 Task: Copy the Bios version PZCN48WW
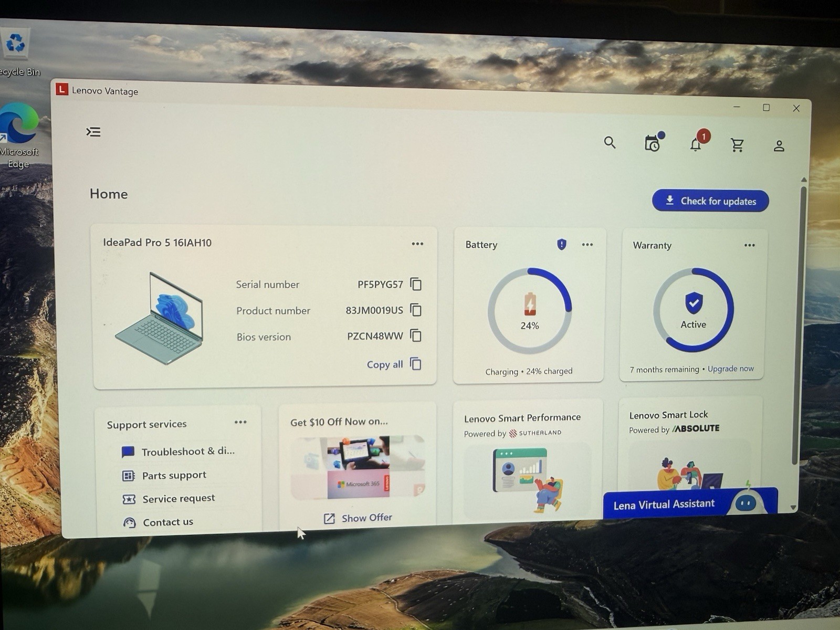416,335
